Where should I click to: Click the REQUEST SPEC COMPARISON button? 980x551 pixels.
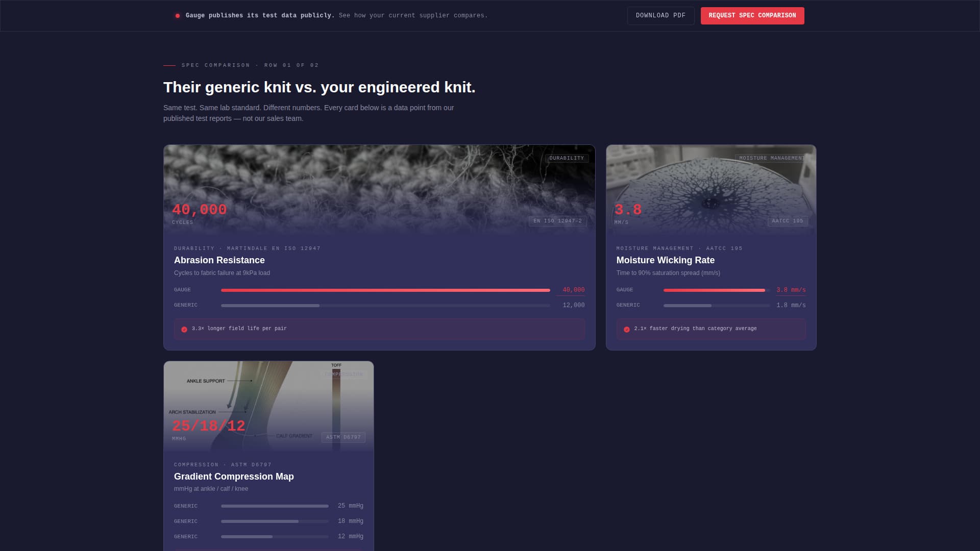(x=752, y=16)
